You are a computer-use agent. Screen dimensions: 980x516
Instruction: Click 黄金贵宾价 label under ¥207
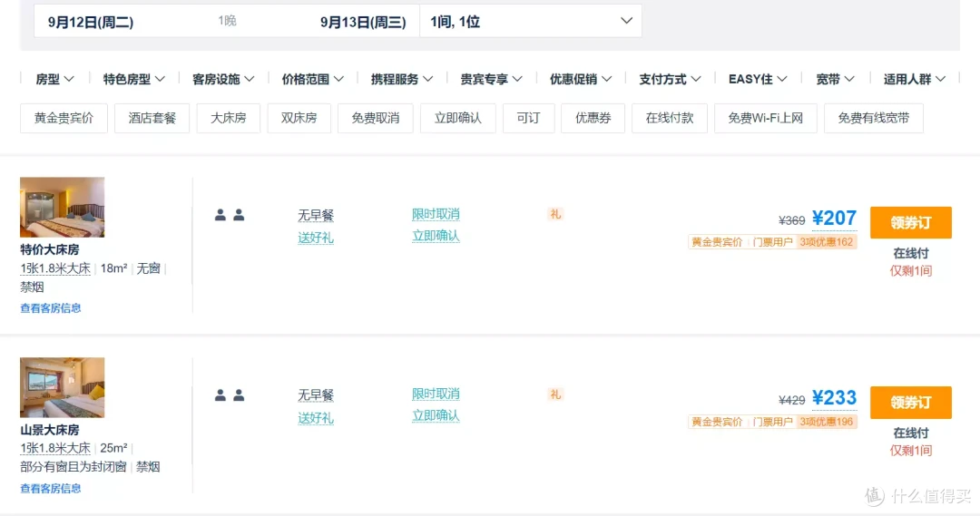click(x=717, y=242)
